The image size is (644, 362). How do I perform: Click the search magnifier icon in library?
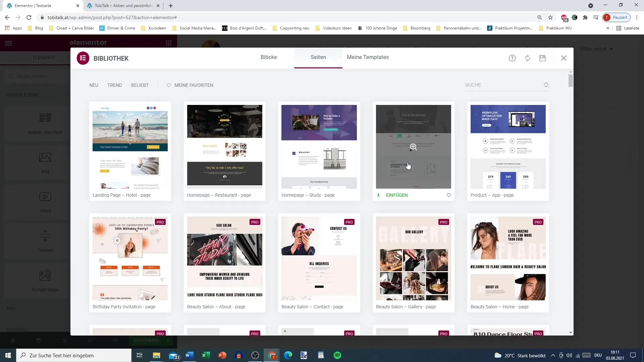(x=546, y=85)
